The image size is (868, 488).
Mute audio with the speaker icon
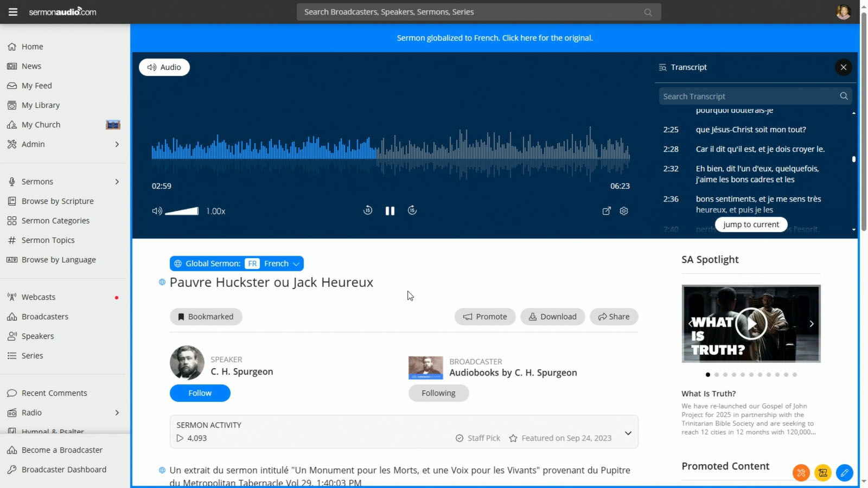(157, 211)
